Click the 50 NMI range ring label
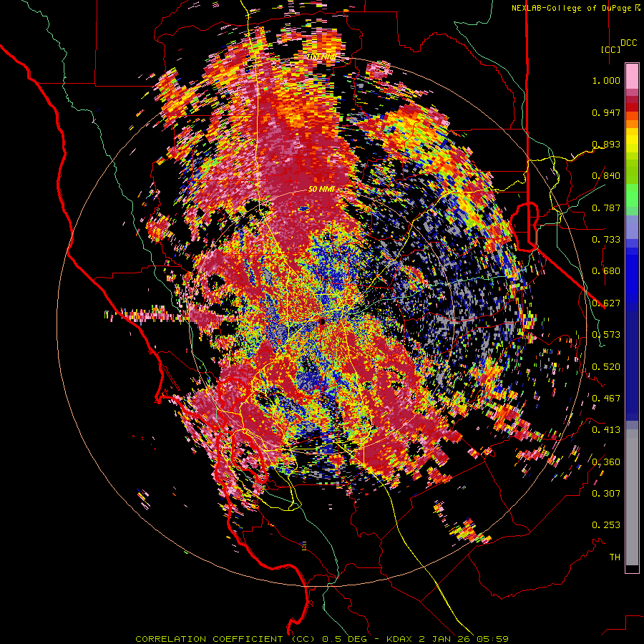Image resolution: width=644 pixels, height=644 pixels. [x=321, y=190]
